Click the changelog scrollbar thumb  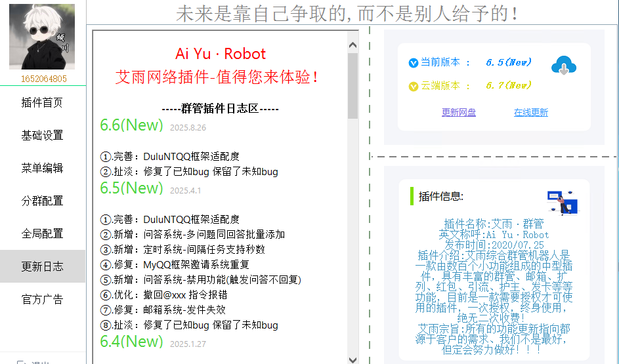[353, 85]
